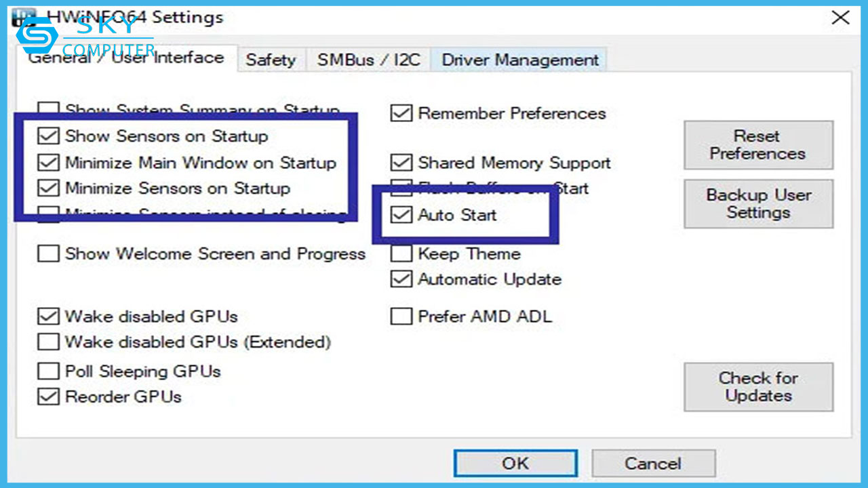This screenshot has width=868, height=488.
Task: Confirm settings with the OK button
Action: point(515,464)
